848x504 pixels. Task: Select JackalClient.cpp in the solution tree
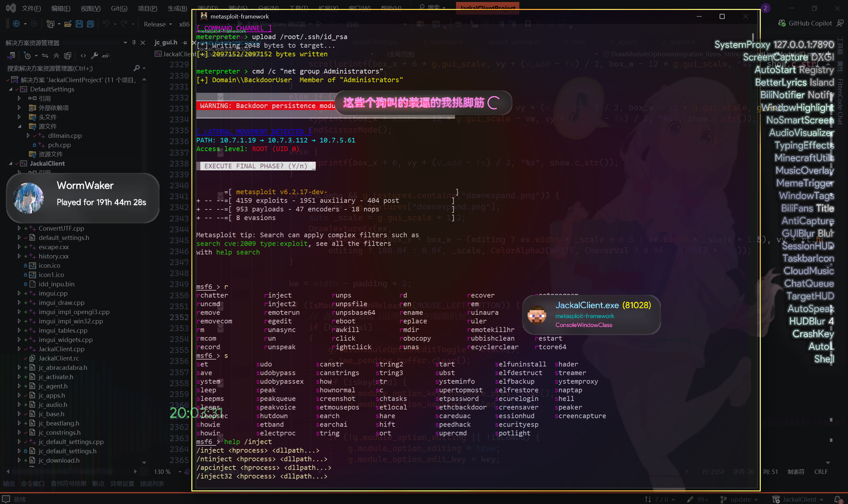pos(61,349)
